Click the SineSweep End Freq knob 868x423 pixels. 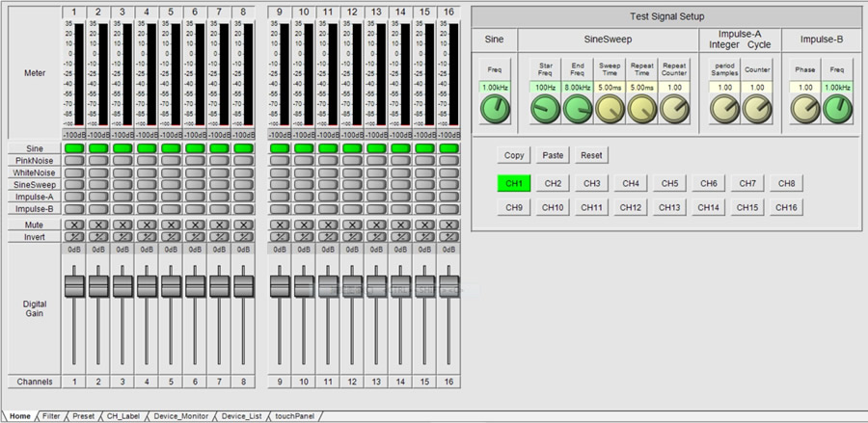tap(578, 108)
